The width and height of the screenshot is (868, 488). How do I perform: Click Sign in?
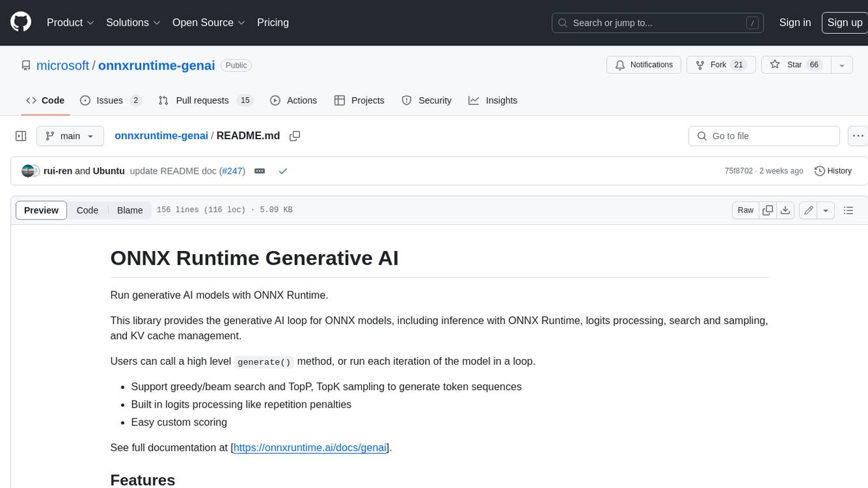click(x=795, y=22)
